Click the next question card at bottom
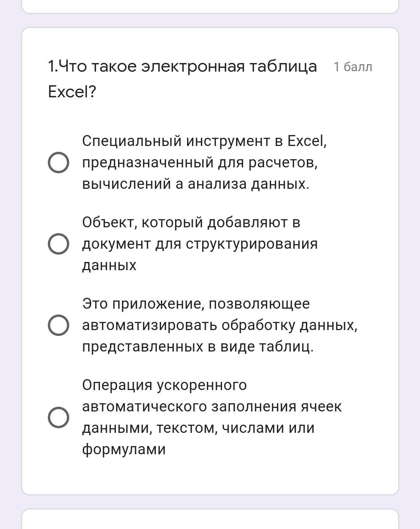The width and height of the screenshot is (420, 529). pos(210,520)
